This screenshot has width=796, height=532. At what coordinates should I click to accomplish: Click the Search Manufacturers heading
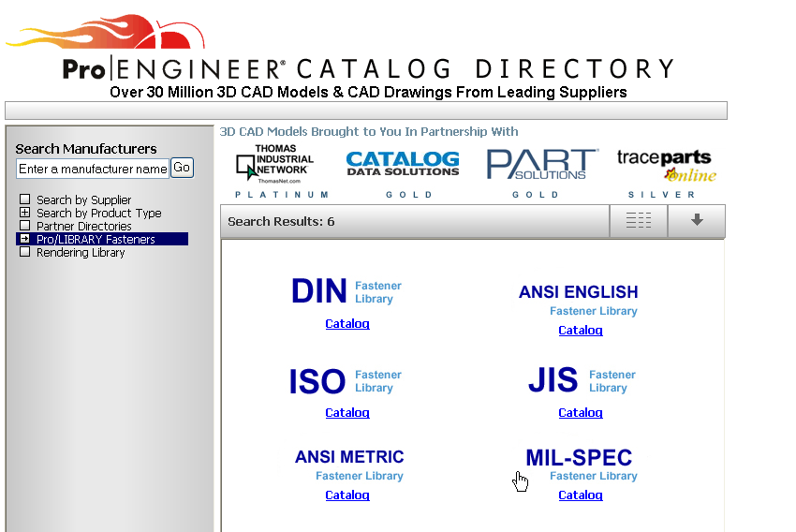tap(86, 149)
